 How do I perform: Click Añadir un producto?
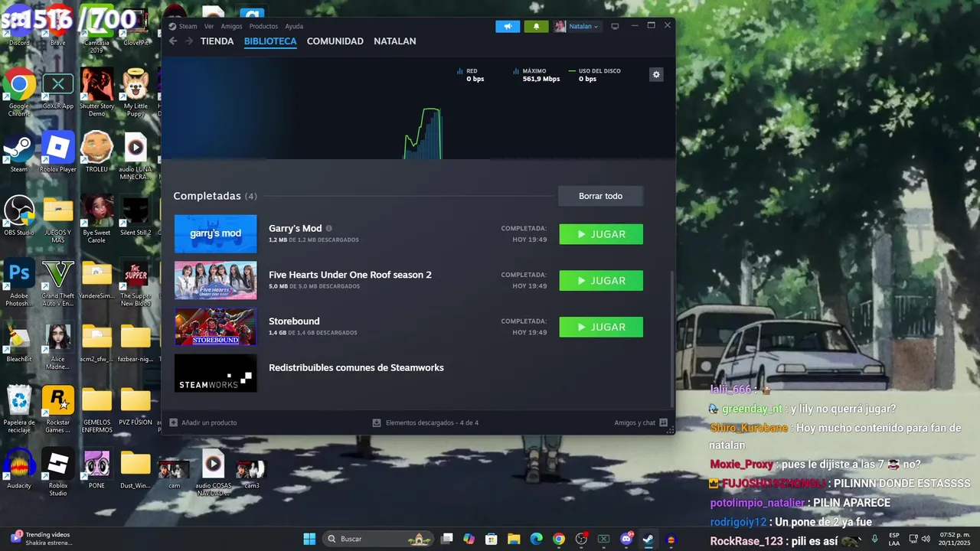tap(203, 422)
